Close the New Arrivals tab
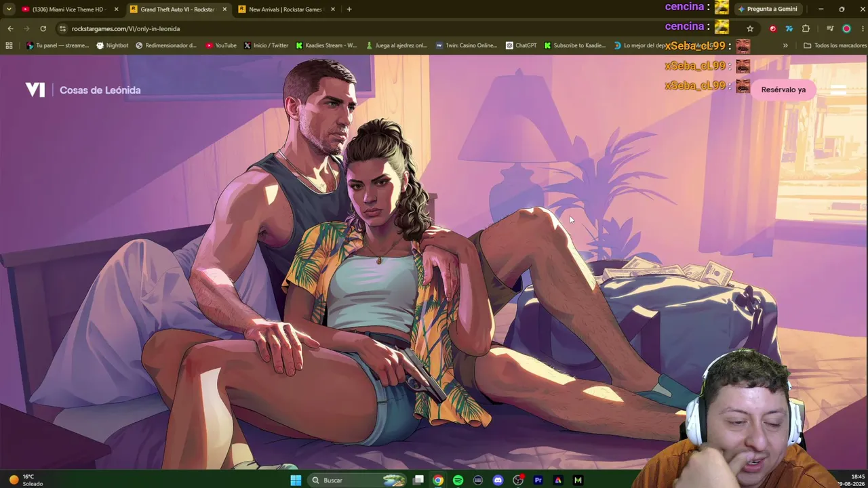 pyautogui.click(x=333, y=9)
